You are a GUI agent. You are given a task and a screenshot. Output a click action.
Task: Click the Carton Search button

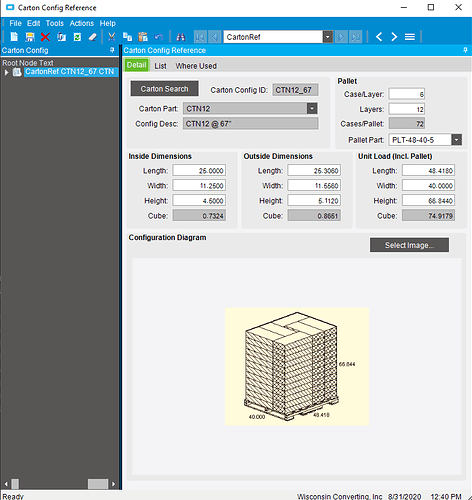[164, 89]
